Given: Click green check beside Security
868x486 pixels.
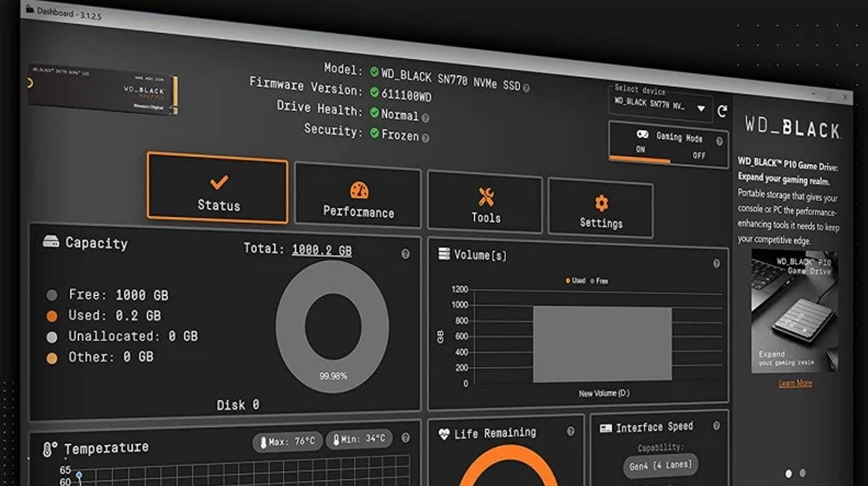Looking at the screenshot, I should 374,134.
